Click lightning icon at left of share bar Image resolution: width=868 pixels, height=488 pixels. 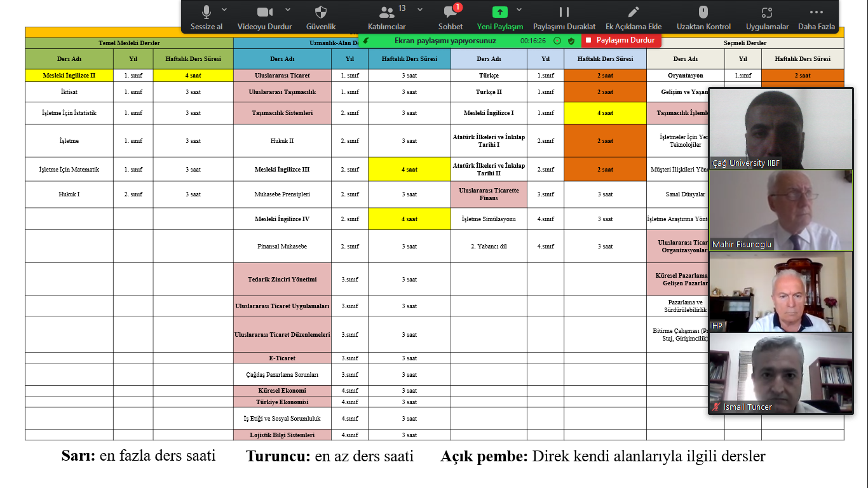tap(366, 41)
